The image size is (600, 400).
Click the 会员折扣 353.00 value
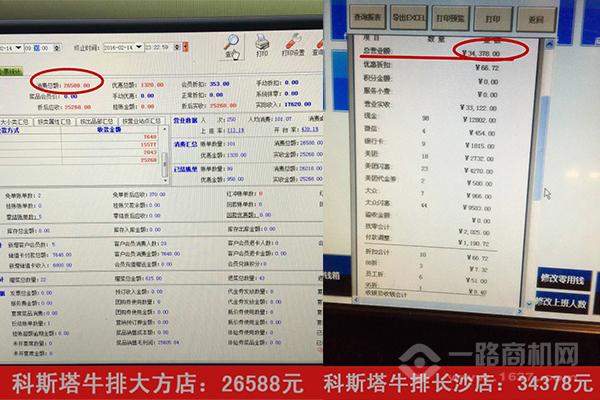219,84
